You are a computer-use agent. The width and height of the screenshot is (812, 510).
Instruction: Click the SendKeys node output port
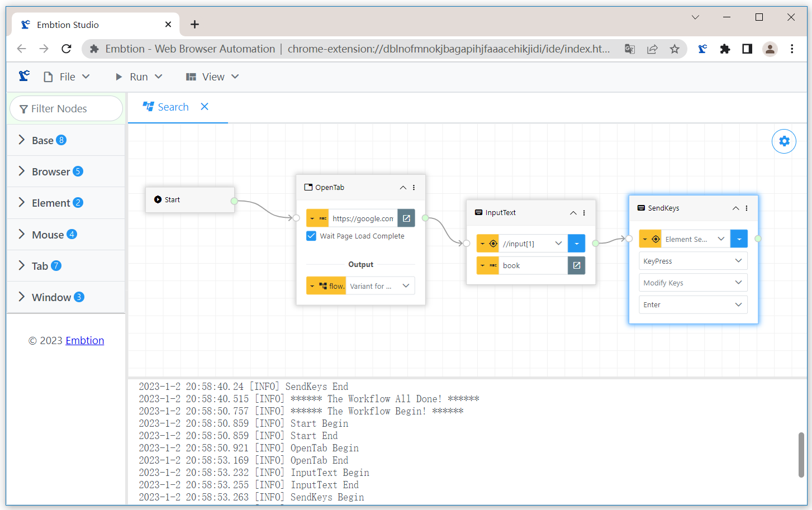click(x=758, y=239)
